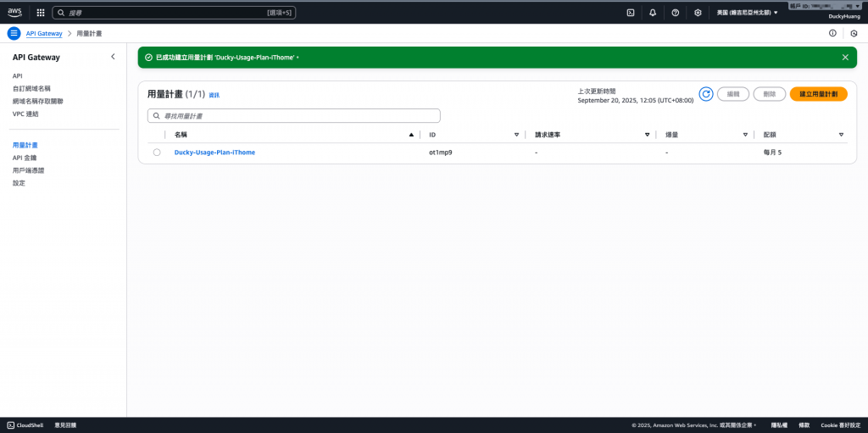Image resolution: width=868 pixels, height=433 pixels.
Task: Select 用量計畫 in the sidebar
Action: click(x=25, y=145)
